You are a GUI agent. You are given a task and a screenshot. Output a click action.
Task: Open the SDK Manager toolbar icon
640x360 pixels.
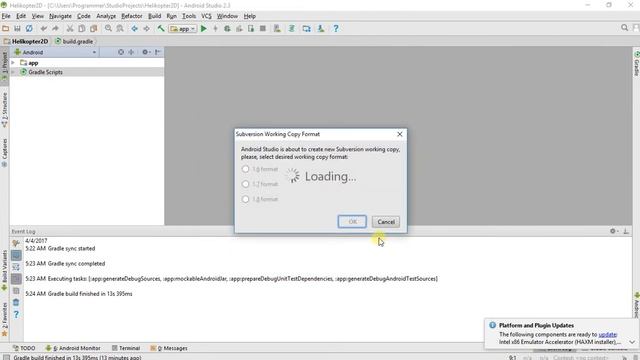(321, 29)
